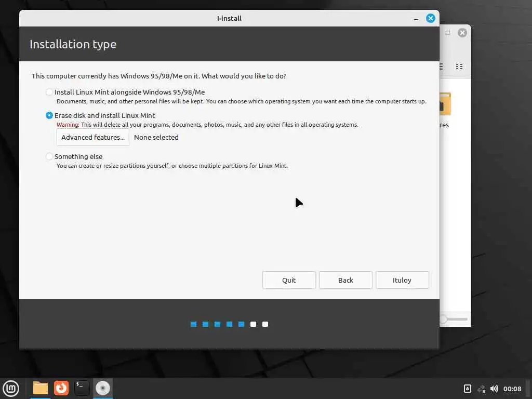The image size is (532, 399).
Task: Click the red Warning text
Action: click(68, 125)
